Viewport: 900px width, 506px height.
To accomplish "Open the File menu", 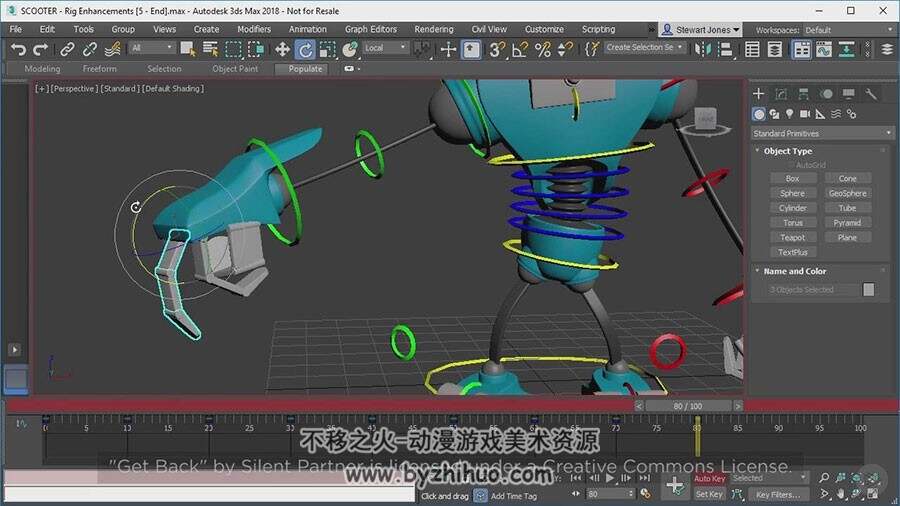I will click(x=15, y=29).
